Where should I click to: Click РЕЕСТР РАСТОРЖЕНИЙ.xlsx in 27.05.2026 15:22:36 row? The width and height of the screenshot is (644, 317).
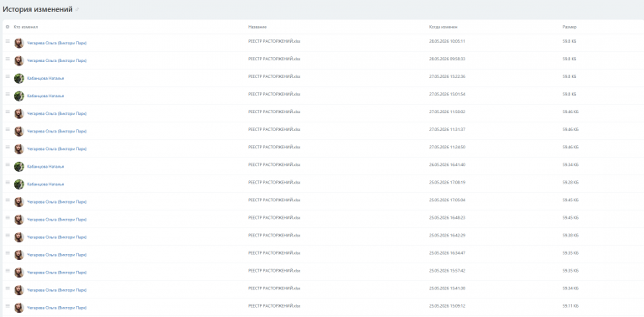tap(274, 76)
